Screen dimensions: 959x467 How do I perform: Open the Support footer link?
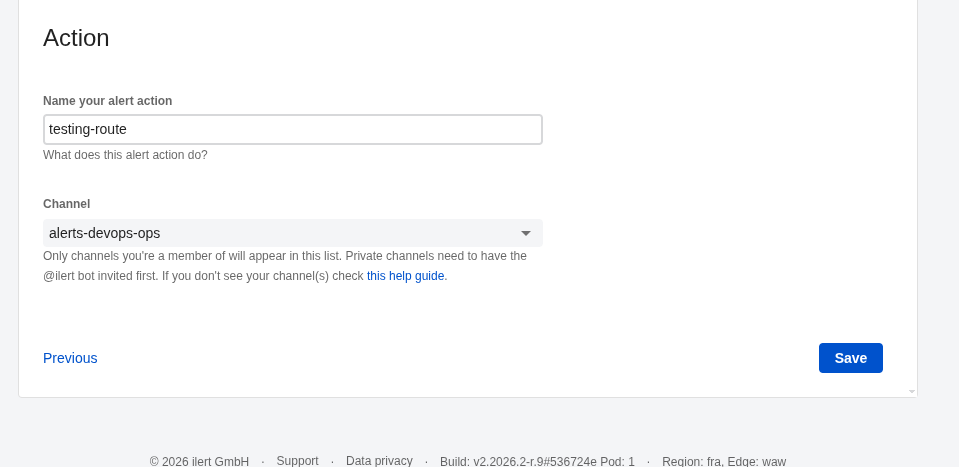click(297, 461)
